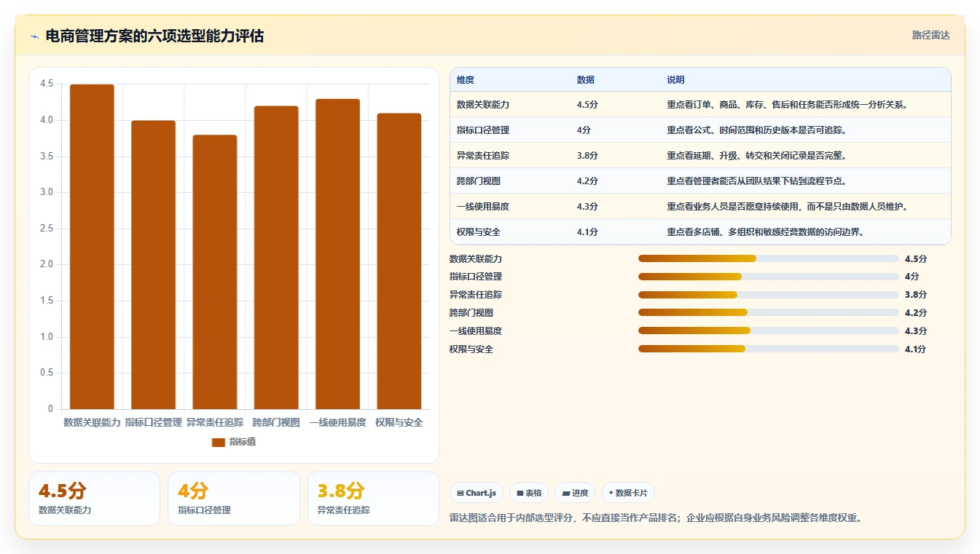Click the 路径雷达 label in the header
Screen dimensions: 980x554
(x=931, y=35)
